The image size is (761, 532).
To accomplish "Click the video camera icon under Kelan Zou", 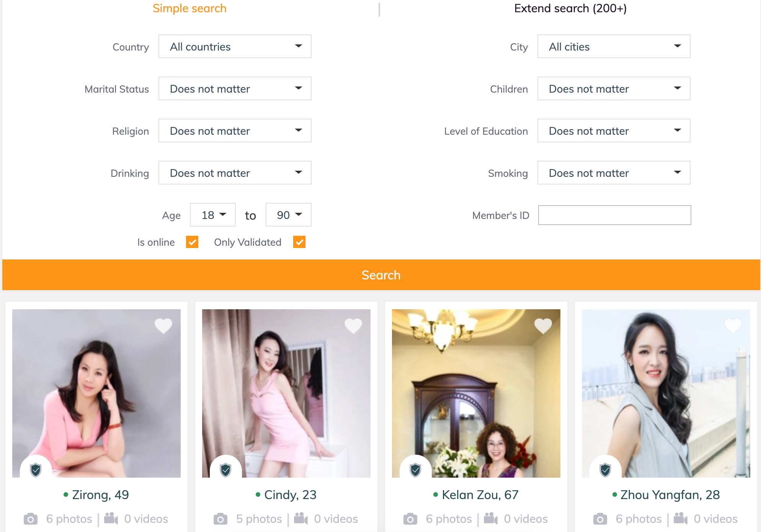I will pyautogui.click(x=491, y=519).
